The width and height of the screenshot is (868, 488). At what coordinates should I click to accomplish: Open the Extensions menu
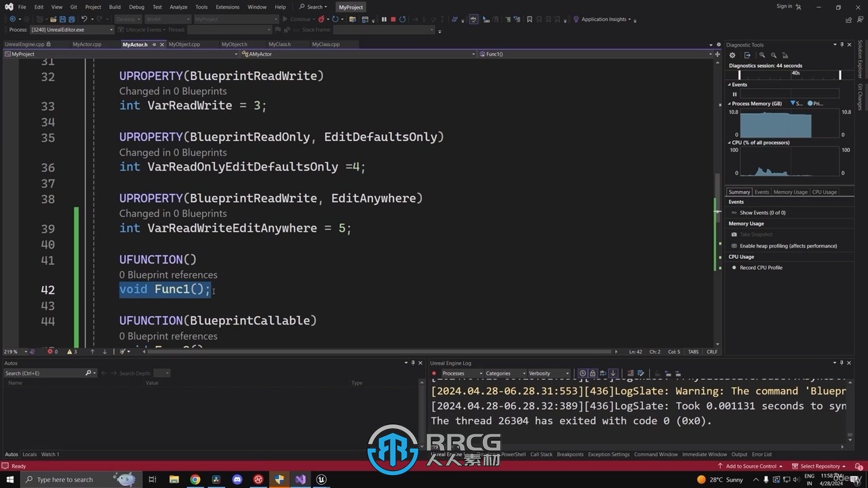227,7
